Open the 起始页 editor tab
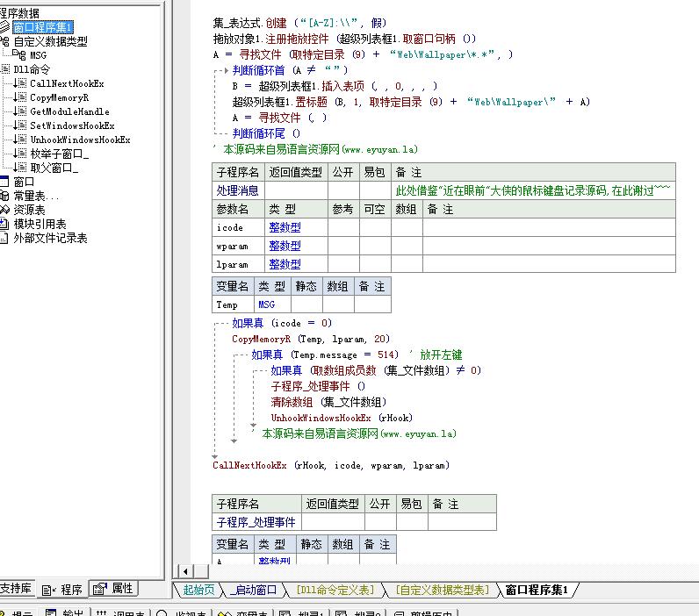 pos(198,590)
